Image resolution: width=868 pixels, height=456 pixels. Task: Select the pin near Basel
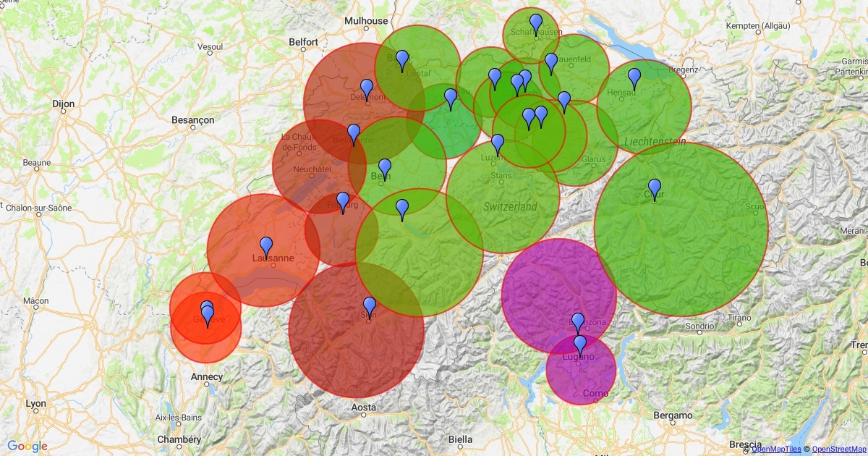402,59
